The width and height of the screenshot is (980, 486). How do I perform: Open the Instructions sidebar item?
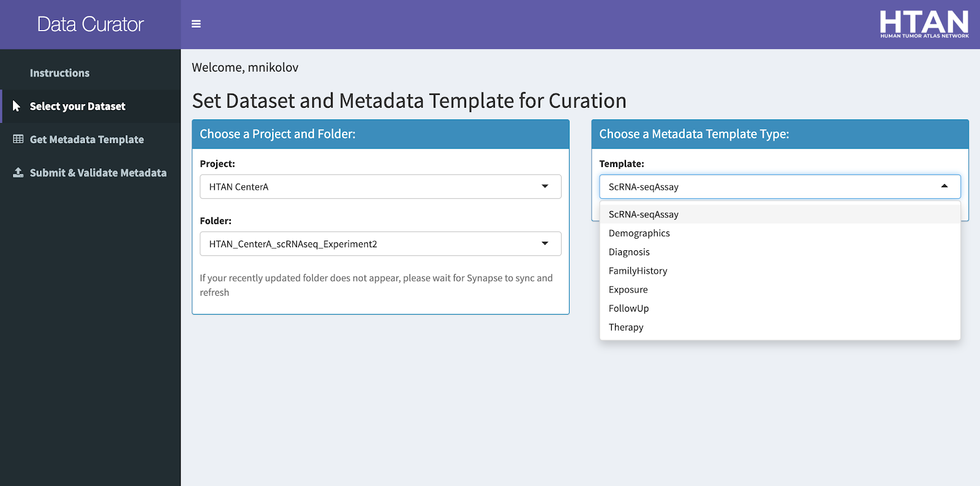90,73
